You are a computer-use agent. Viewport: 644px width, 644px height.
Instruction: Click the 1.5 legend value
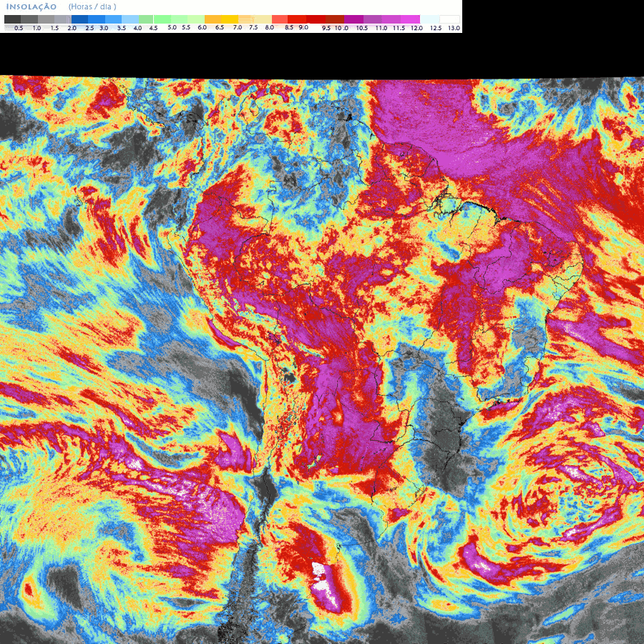(54, 28)
